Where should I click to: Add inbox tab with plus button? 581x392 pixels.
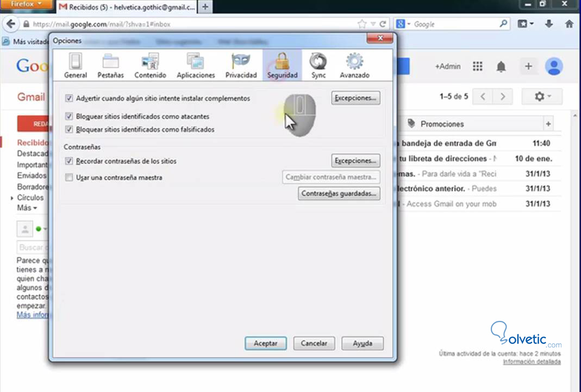[548, 124]
